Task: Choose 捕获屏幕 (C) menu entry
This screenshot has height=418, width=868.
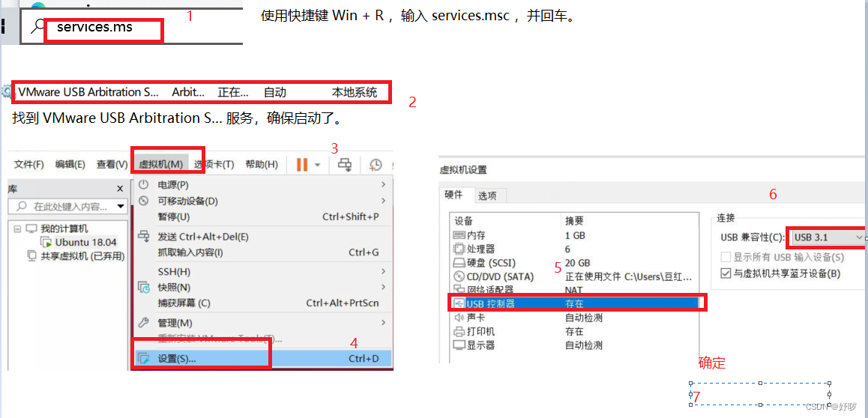Action: [184, 303]
